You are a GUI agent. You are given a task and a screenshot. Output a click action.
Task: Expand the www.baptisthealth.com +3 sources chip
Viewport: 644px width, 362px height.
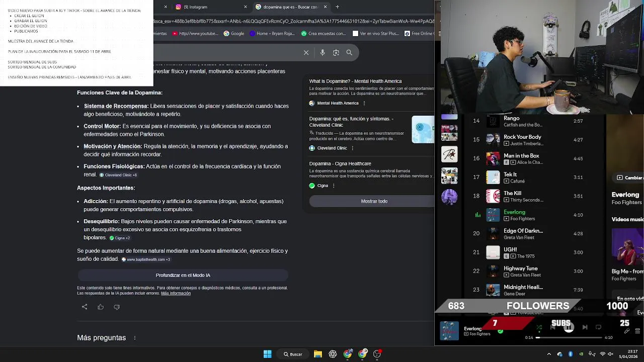click(x=146, y=259)
